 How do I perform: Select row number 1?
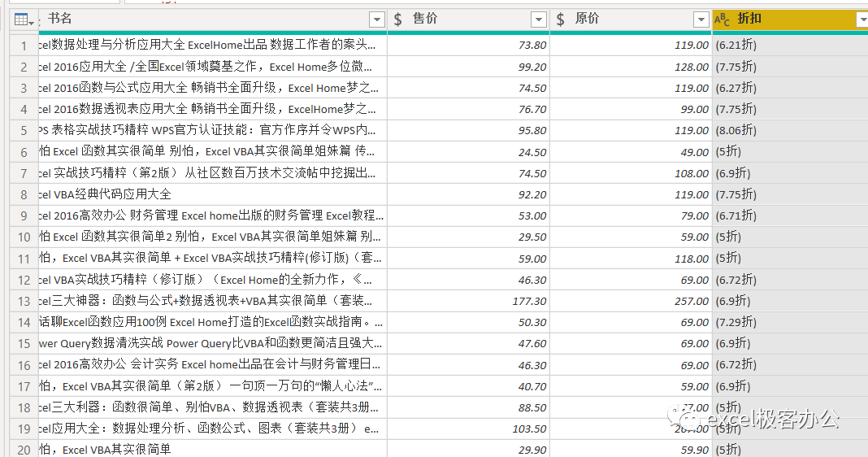(24, 46)
